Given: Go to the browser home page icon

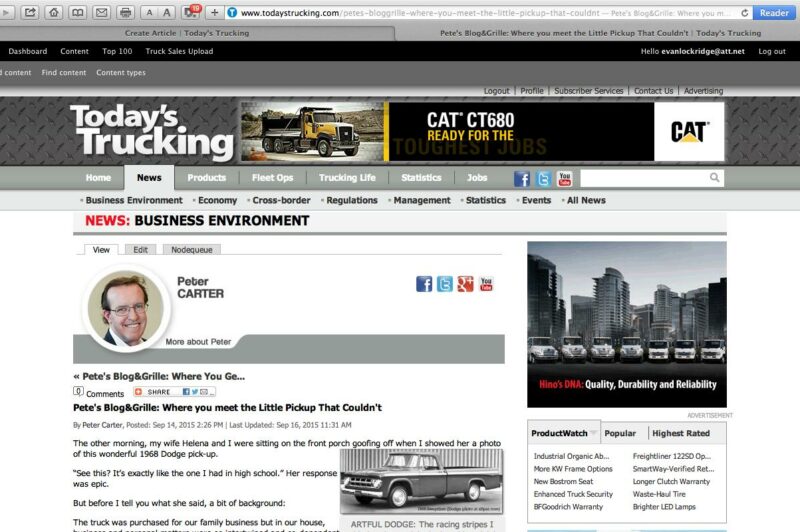Looking at the screenshot, I should [54, 12].
